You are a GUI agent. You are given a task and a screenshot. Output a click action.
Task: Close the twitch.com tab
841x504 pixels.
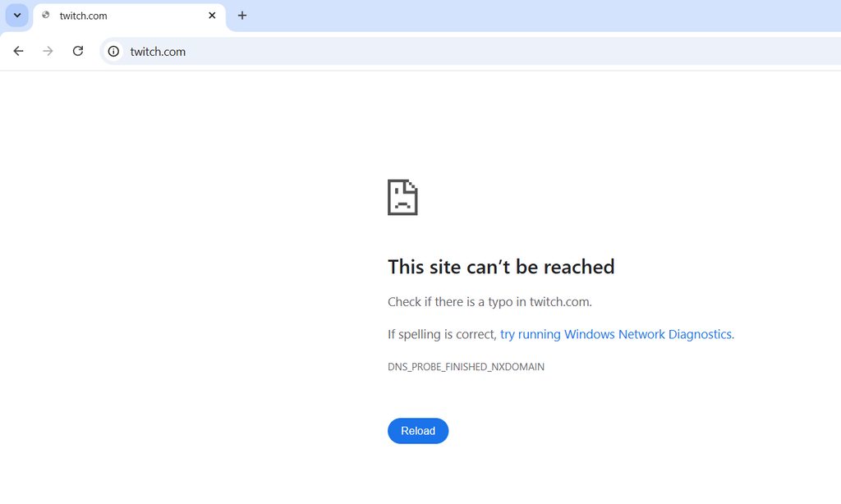[212, 16]
